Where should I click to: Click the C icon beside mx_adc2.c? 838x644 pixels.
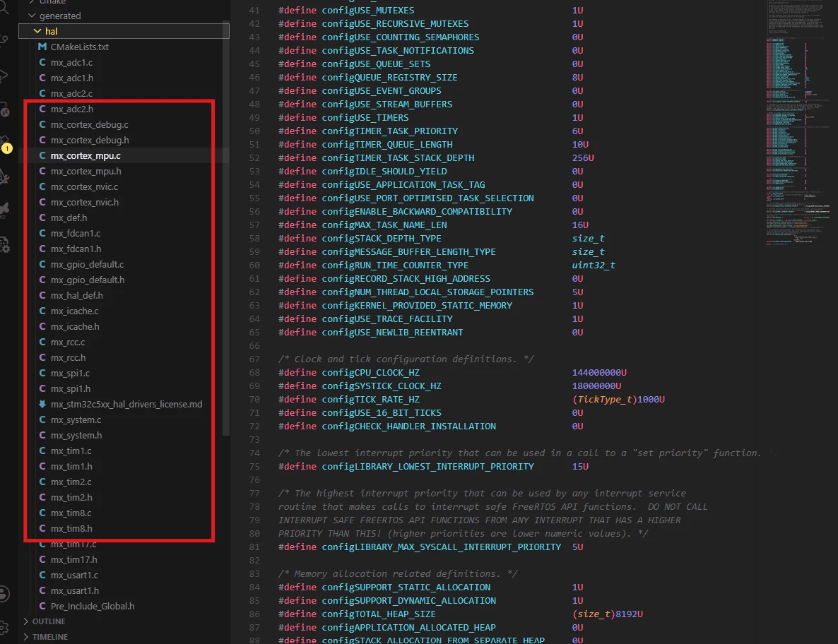(x=42, y=93)
